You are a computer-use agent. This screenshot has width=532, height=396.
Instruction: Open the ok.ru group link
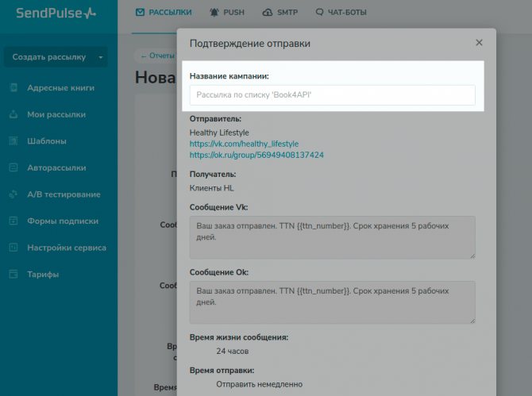pyautogui.click(x=256, y=155)
